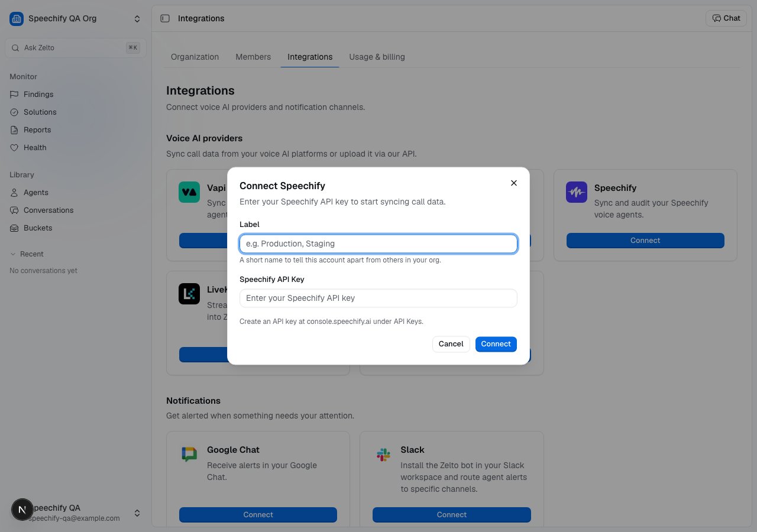This screenshot has width=757, height=532.
Task: Click the Conversations chat icon
Action: point(14,210)
